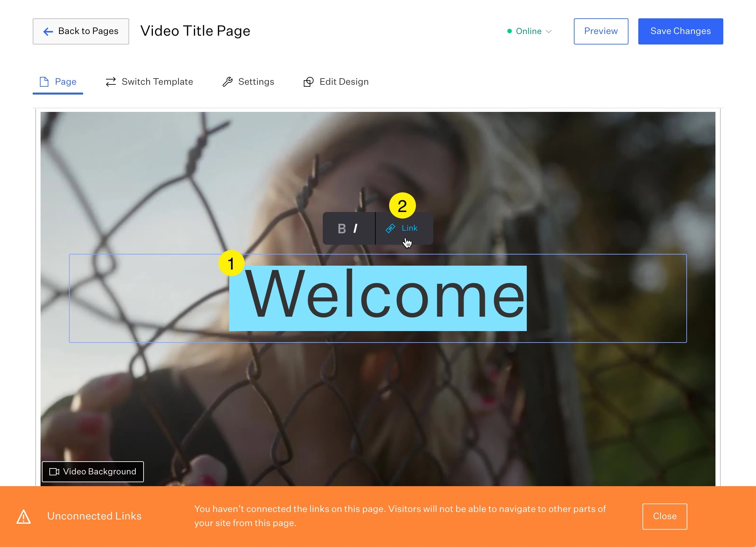Close the Unconnected Links warning
The width and height of the screenshot is (756, 547).
(x=665, y=516)
